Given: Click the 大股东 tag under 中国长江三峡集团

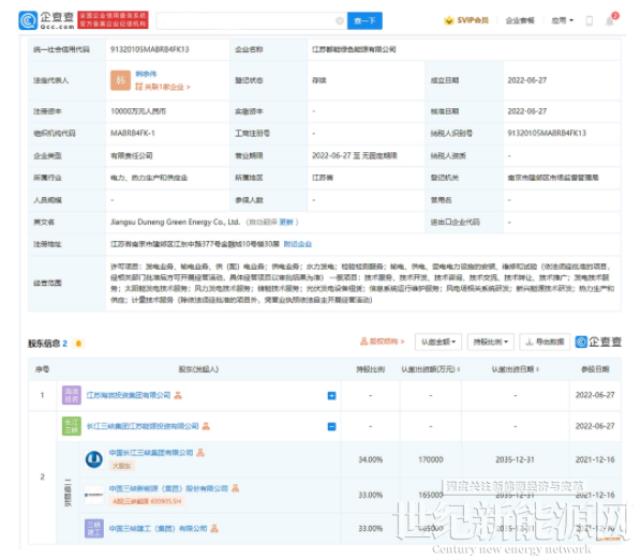Looking at the screenshot, I should coord(121,466).
